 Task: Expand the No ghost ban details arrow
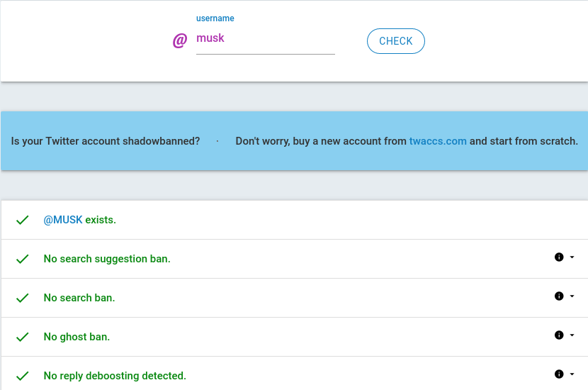pos(572,335)
